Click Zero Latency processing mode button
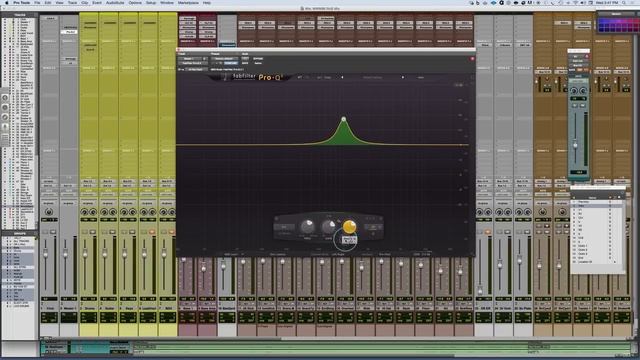Screen dimensions: 640x360 [x=278, y=254]
